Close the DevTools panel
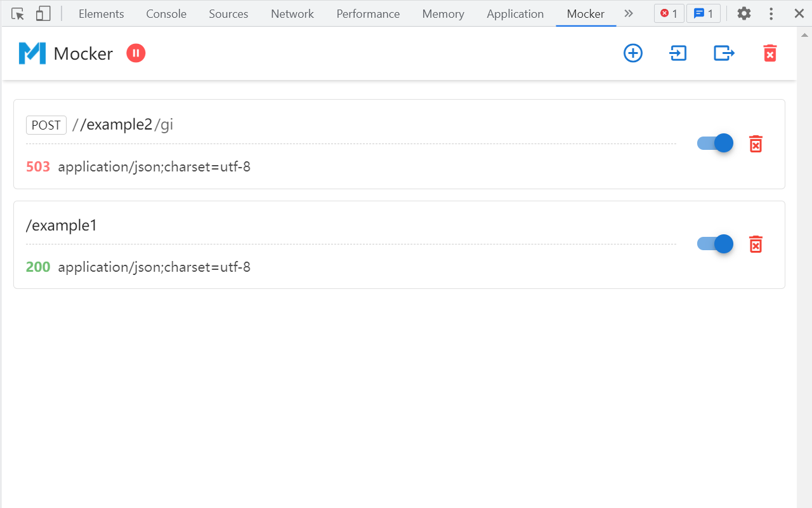This screenshot has height=508, width=812. coord(799,13)
